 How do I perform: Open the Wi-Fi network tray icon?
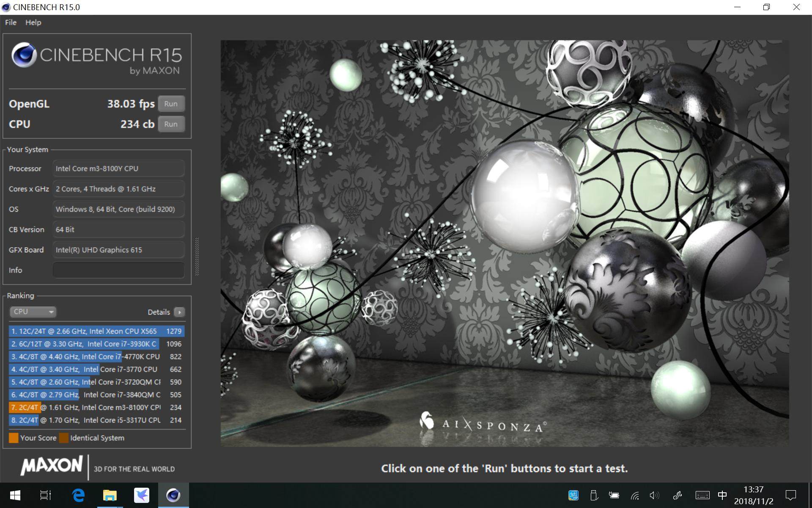click(x=635, y=495)
